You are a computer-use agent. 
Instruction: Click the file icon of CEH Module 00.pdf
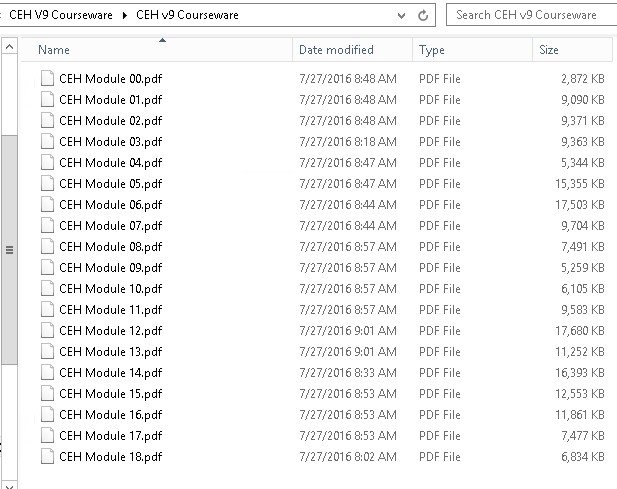tap(47, 78)
